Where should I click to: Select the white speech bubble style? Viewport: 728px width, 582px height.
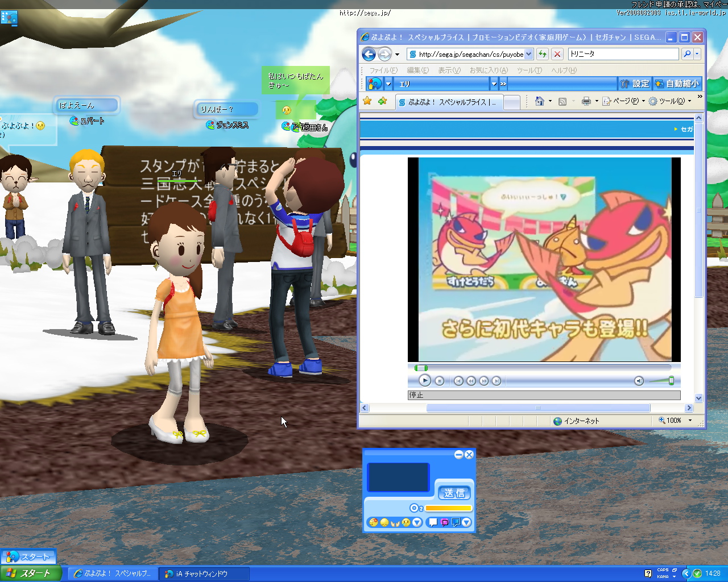click(433, 522)
